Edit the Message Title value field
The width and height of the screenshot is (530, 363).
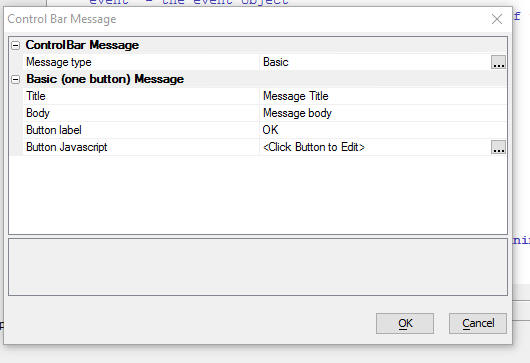383,96
